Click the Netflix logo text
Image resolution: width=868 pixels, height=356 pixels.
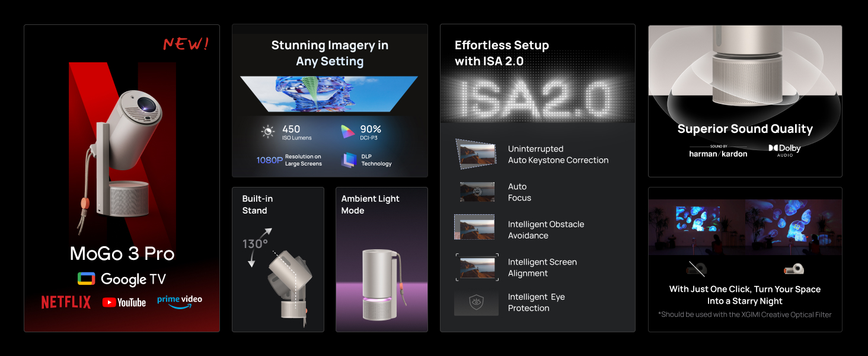(x=66, y=303)
